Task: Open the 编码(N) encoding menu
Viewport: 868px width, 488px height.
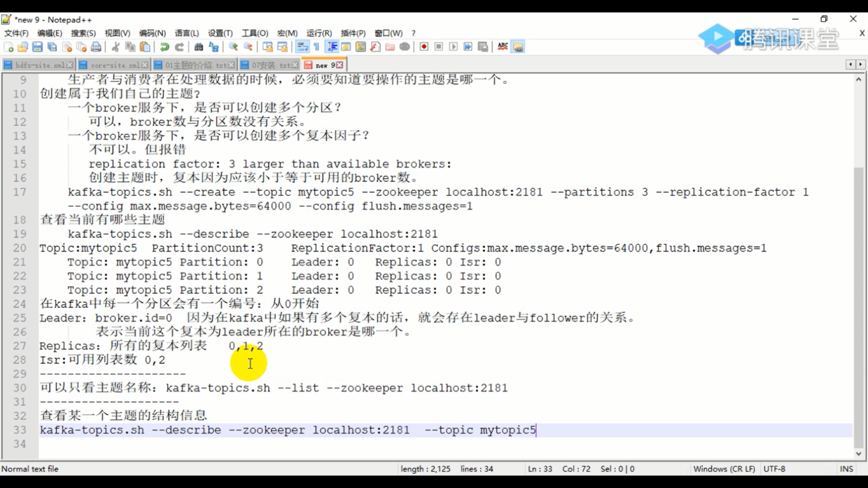Action: (152, 33)
